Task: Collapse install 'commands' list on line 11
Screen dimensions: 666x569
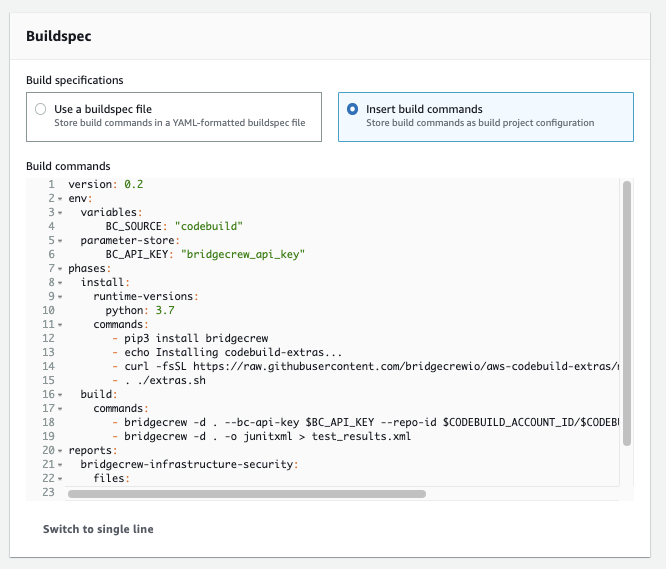Action: 60,325
